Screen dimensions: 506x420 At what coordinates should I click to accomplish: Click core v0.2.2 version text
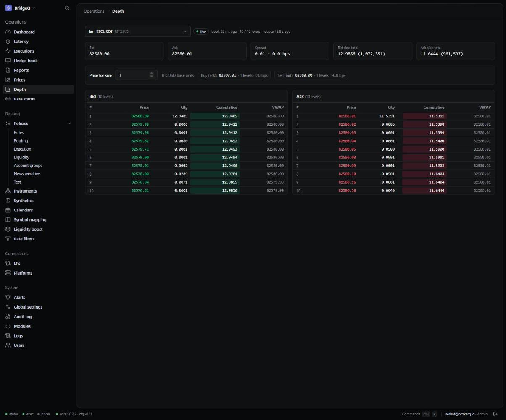tap(68, 414)
